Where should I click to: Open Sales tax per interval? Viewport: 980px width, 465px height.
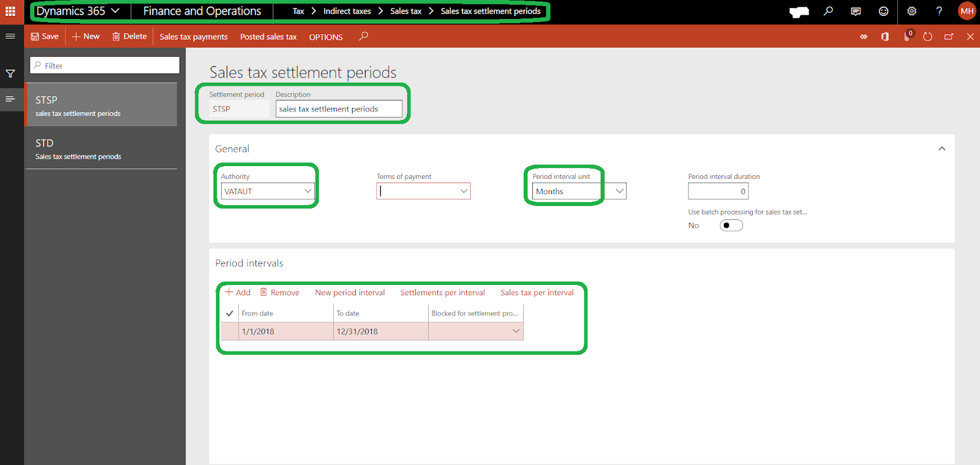coord(537,292)
